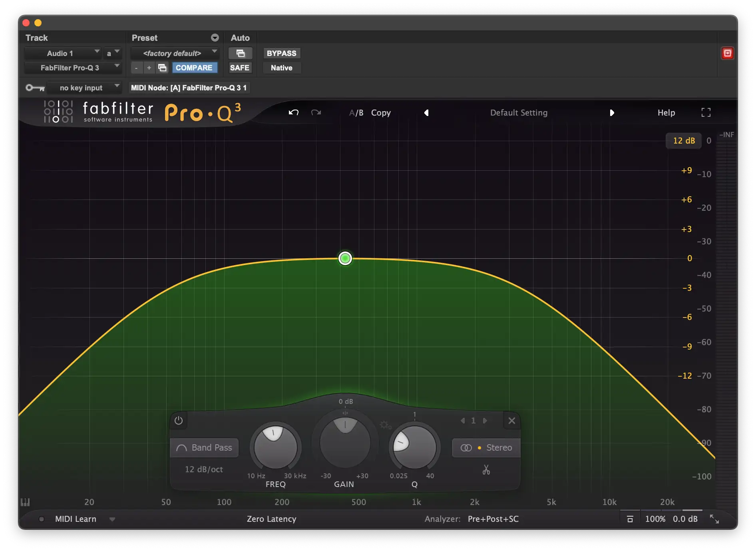Viewport: 756px width, 551px height.
Task: Enable the automation SAFE button
Action: coord(239,68)
